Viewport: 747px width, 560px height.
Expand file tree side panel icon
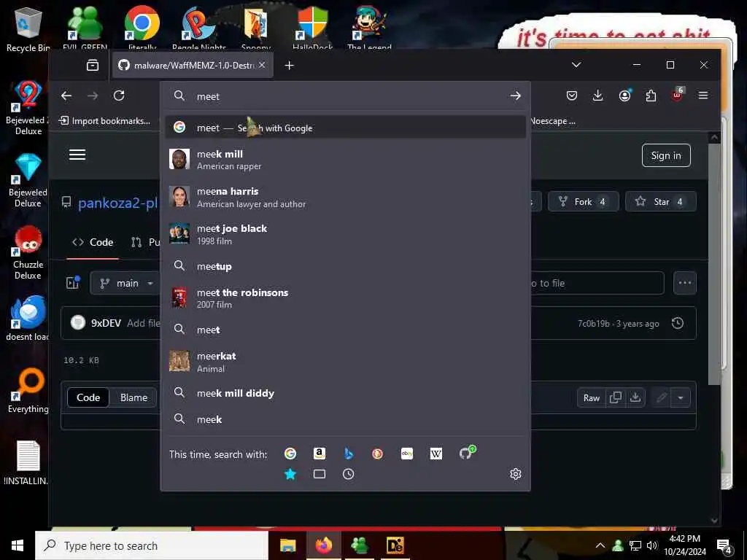point(72,282)
